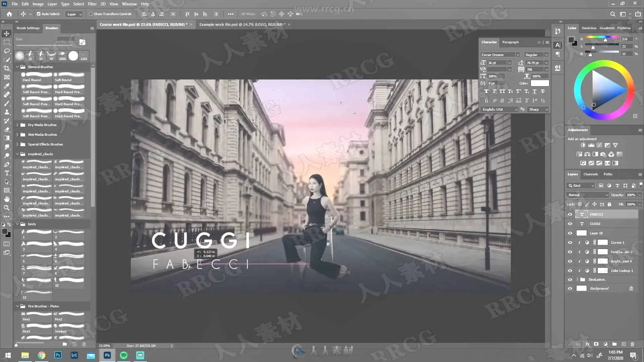Select the Eyedropper tool
Image resolution: width=644 pixels, height=362 pixels.
point(7,86)
